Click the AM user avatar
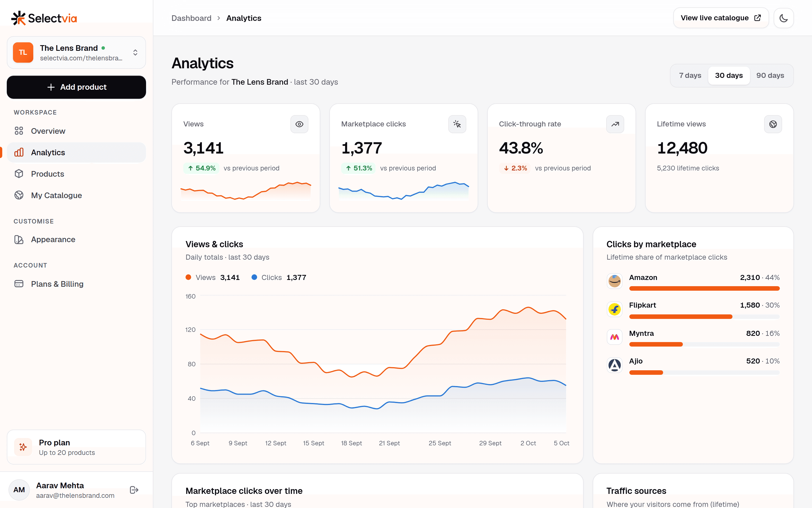 19,490
